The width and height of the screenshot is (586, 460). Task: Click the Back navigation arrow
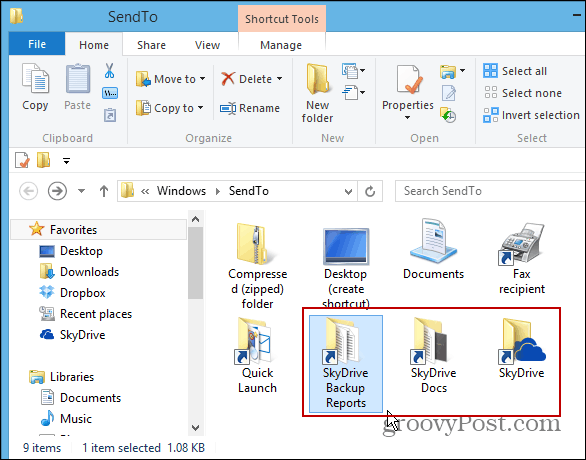28,191
